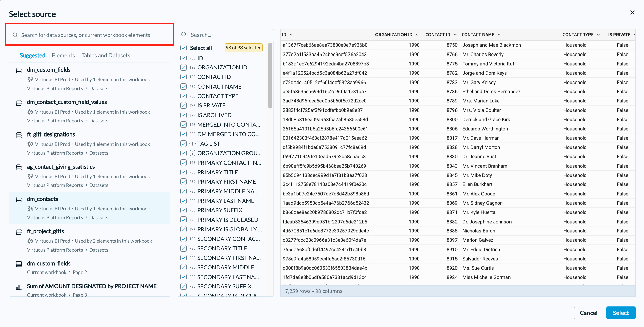The width and height of the screenshot is (644, 327).
Task: Click the array type icon next to ORGANIZATION GROU...
Action: pos(192,153)
